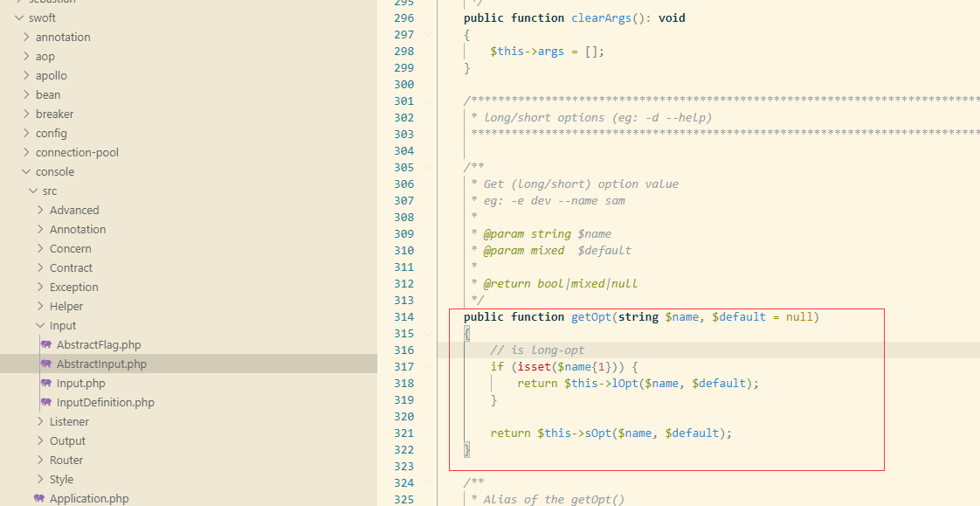Click the lOpt method call
The image size is (980, 506).
click(x=625, y=384)
